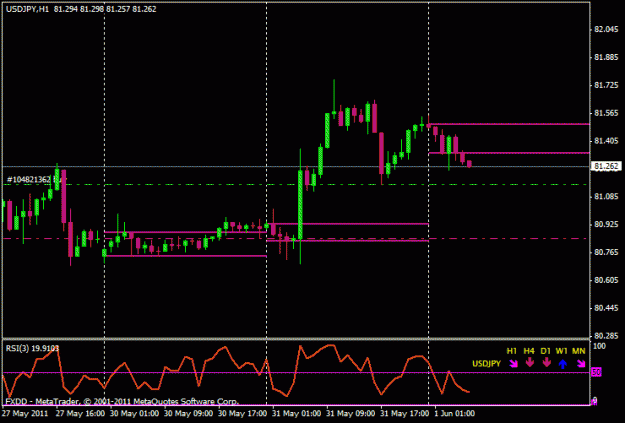
Task: Click the 30 May 09:00 time label
Action: (189, 413)
